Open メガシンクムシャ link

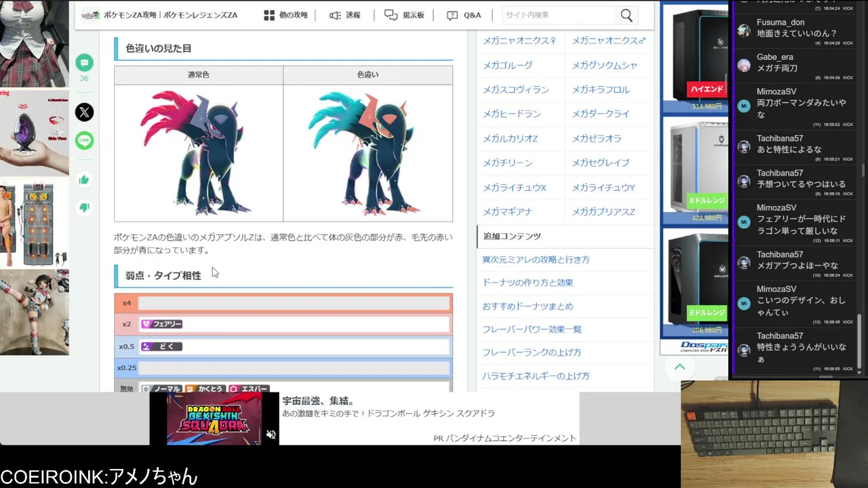pos(605,65)
